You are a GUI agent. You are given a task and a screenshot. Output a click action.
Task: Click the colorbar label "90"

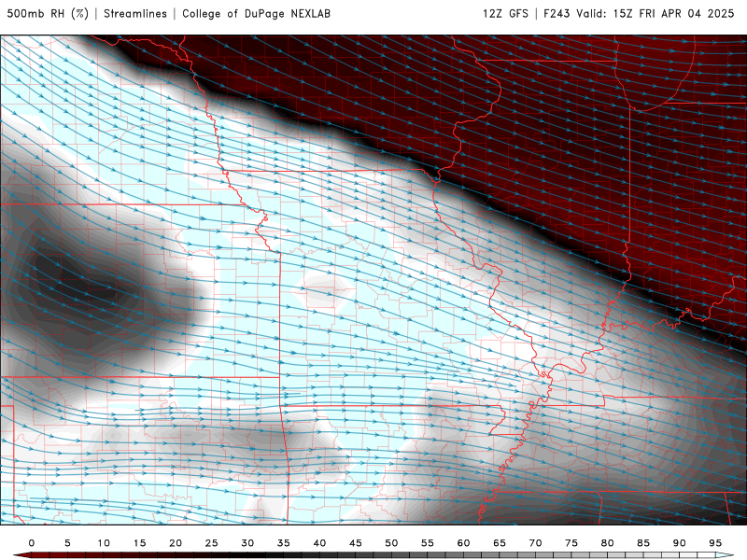(x=680, y=543)
